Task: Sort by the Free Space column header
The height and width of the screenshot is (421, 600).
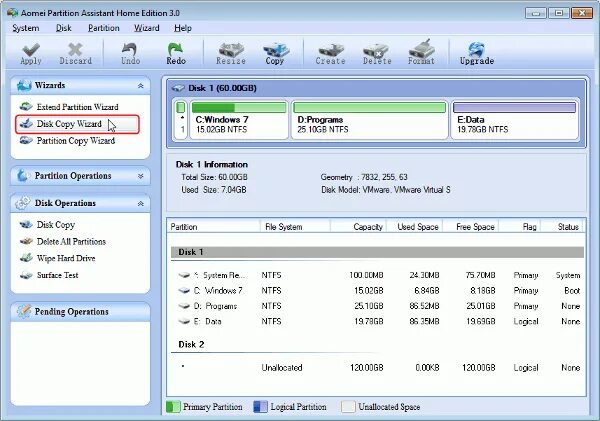Action: click(471, 227)
